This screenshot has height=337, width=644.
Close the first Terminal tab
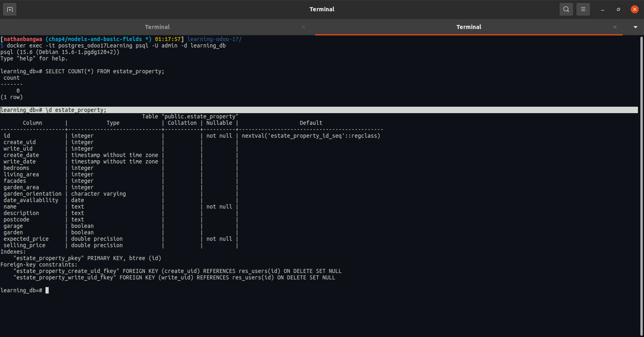[303, 27]
